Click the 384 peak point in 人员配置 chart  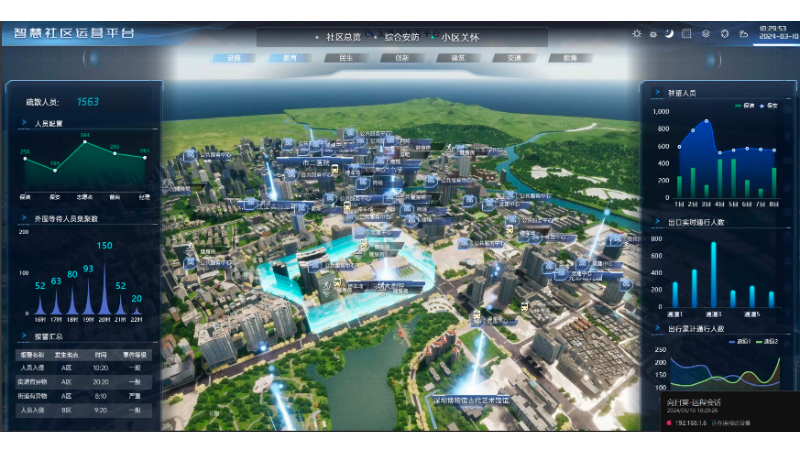pyautogui.click(x=85, y=142)
